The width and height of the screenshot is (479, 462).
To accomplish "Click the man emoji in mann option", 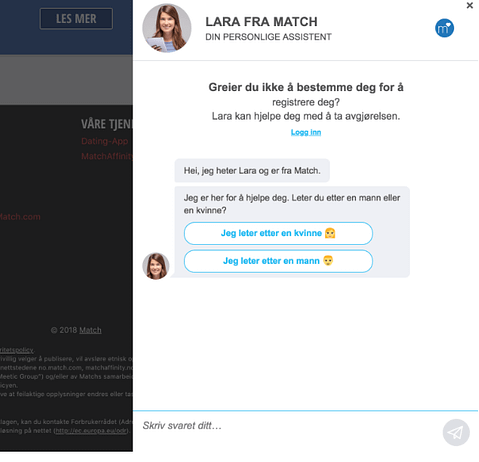I will pyautogui.click(x=328, y=260).
